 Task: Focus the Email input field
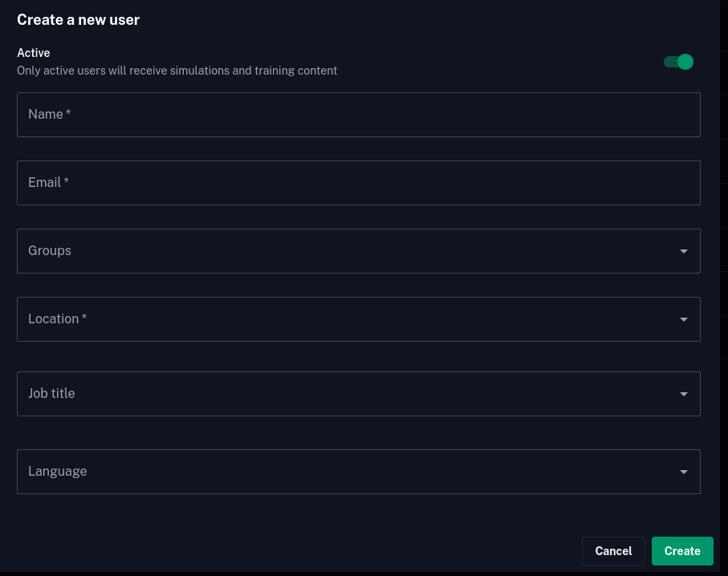coord(359,183)
